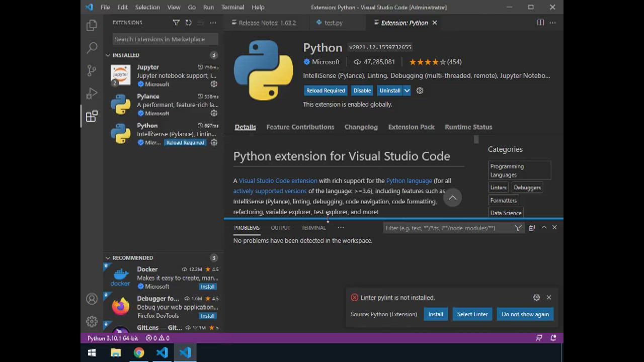Image resolution: width=644 pixels, height=362 pixels.
Task: Choose Do not show again
Action: click(525, 314)
